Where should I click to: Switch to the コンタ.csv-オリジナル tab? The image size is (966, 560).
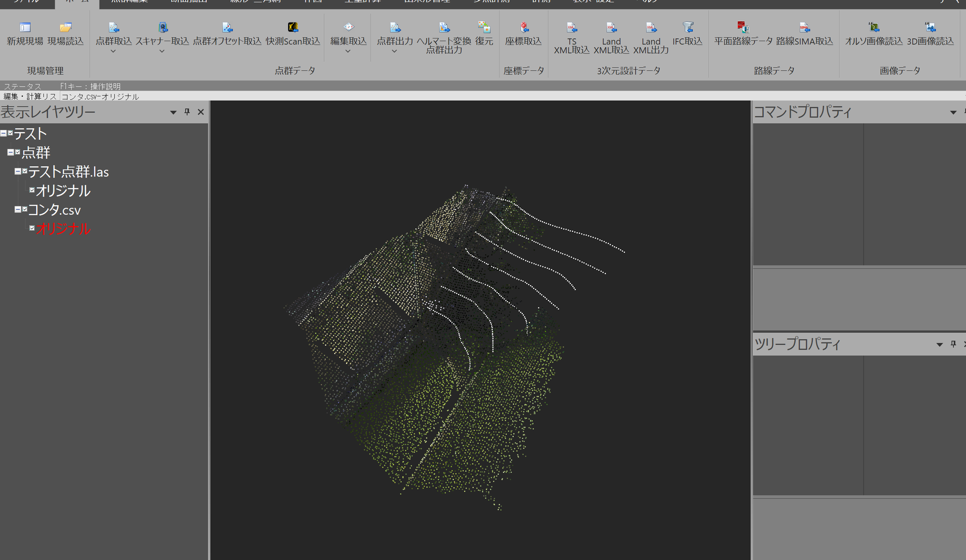[x=100, y=97]
